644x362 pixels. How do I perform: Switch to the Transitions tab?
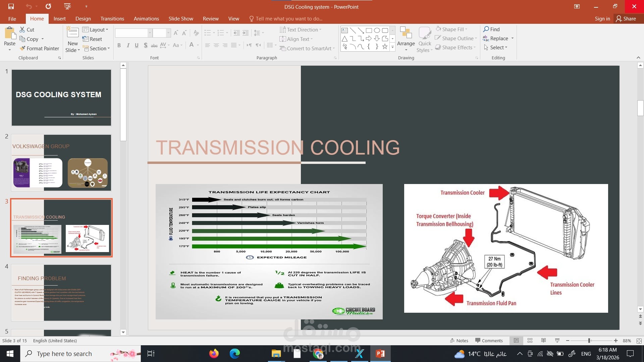click(x=112, y=19)
